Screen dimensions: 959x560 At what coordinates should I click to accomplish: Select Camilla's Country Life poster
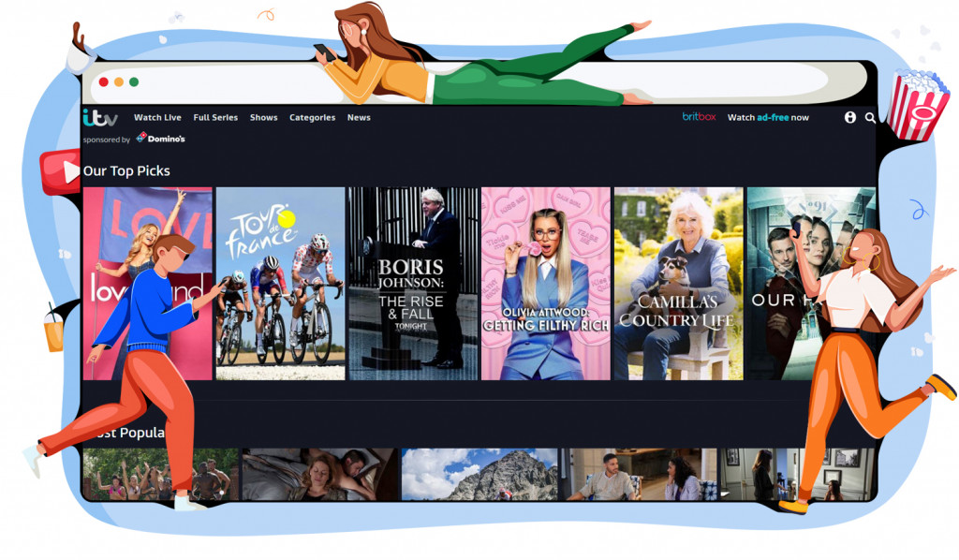point(679,284)
